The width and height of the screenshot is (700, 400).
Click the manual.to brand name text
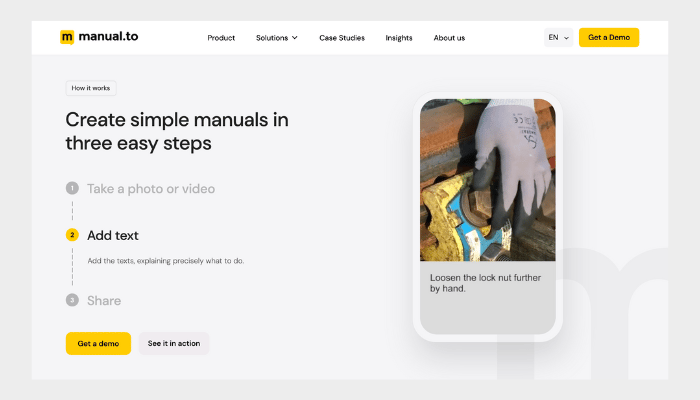(108, 37)
